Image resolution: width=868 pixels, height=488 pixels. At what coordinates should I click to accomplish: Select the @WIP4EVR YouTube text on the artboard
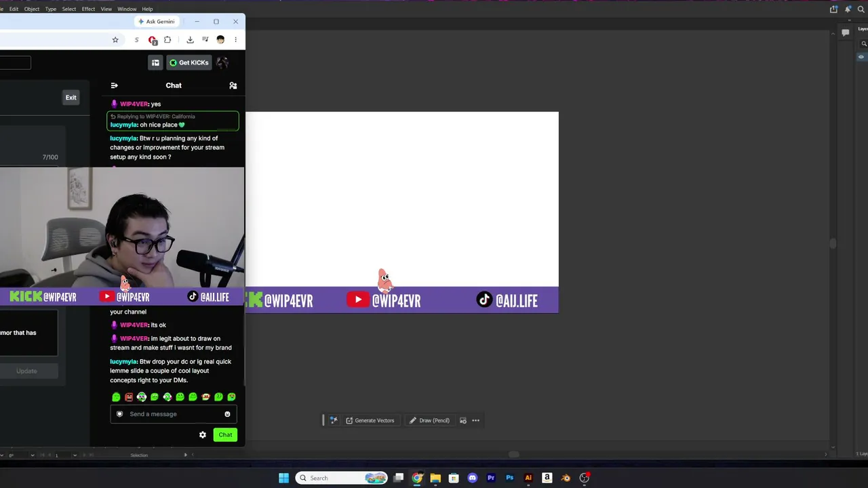pos(397,301)
